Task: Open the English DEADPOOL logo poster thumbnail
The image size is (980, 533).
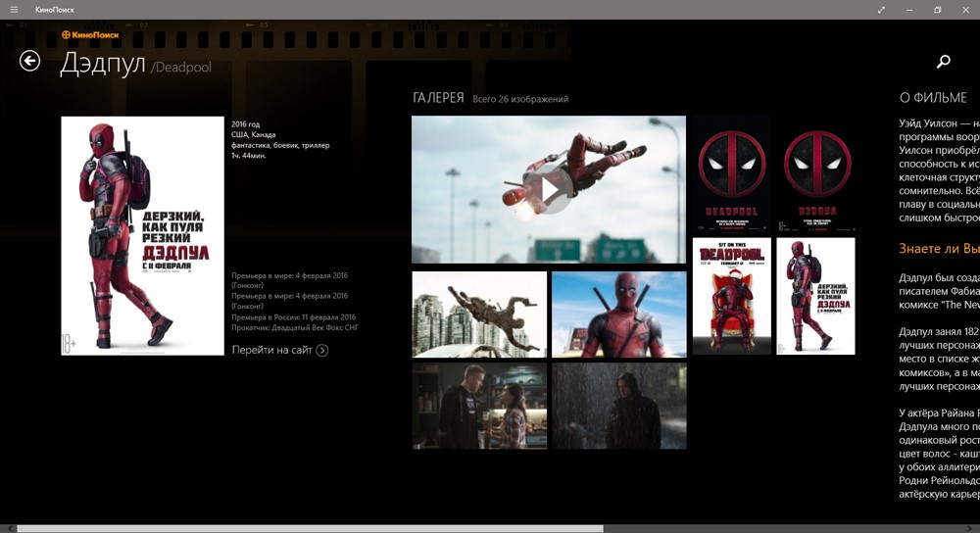Action: (731, 173)
